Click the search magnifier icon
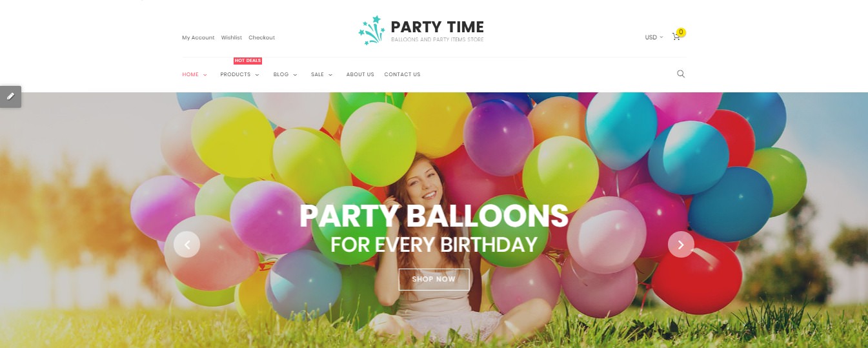The width and height of the screenshot is (868, 348). click(x=681, y=74)
